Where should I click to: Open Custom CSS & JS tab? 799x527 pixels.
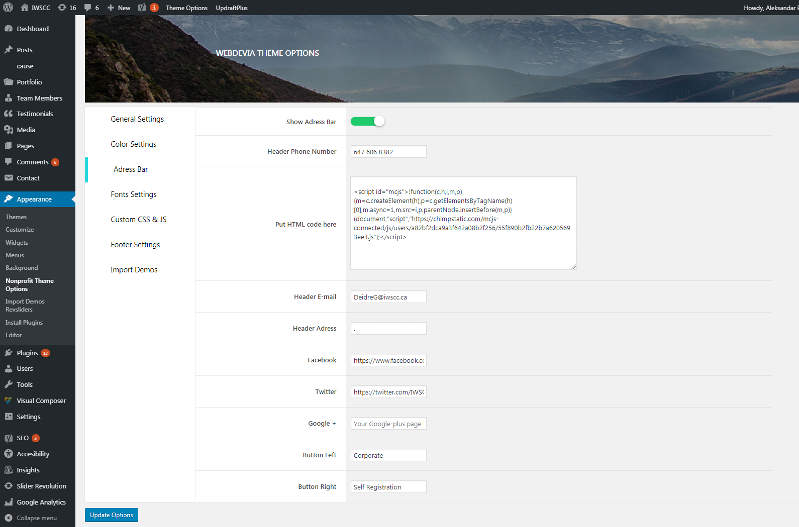(138, 219)
